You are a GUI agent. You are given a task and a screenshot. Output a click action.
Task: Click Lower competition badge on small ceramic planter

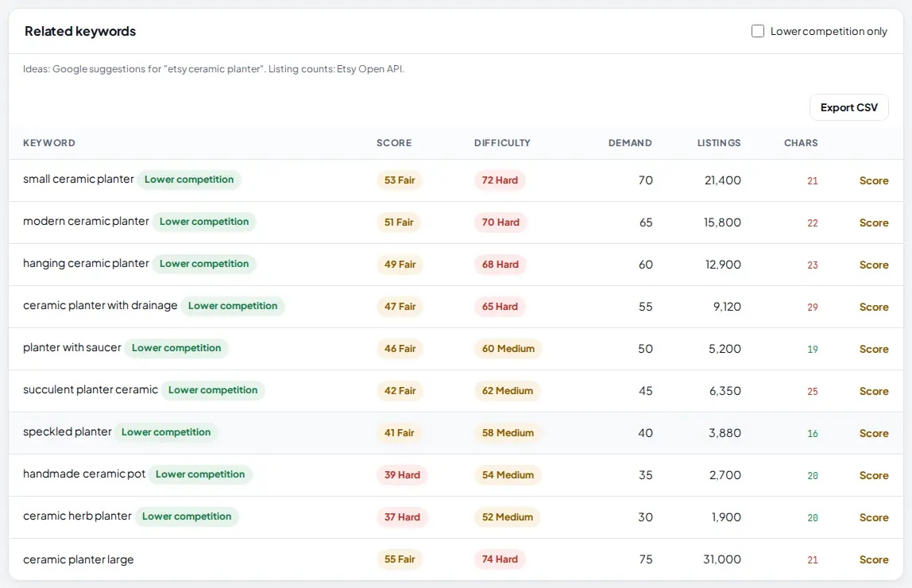pos(189,180)
